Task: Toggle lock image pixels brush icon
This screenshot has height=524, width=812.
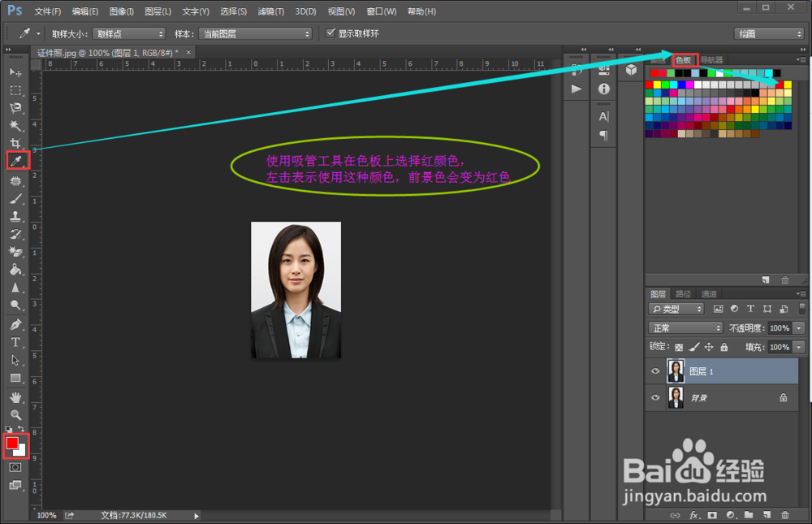Action: [694, 347]
